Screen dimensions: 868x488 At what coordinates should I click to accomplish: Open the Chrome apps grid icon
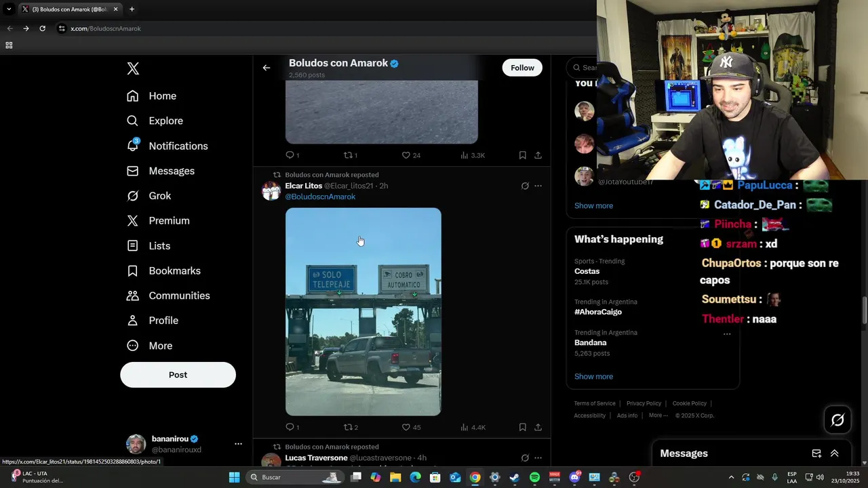(x=9, y=45)
